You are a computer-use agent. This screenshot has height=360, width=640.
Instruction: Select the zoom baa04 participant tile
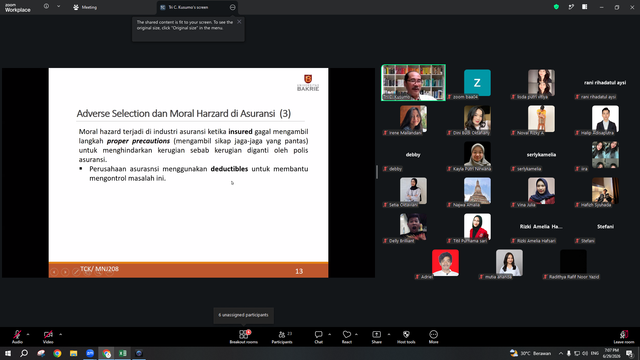click(477, 82)
